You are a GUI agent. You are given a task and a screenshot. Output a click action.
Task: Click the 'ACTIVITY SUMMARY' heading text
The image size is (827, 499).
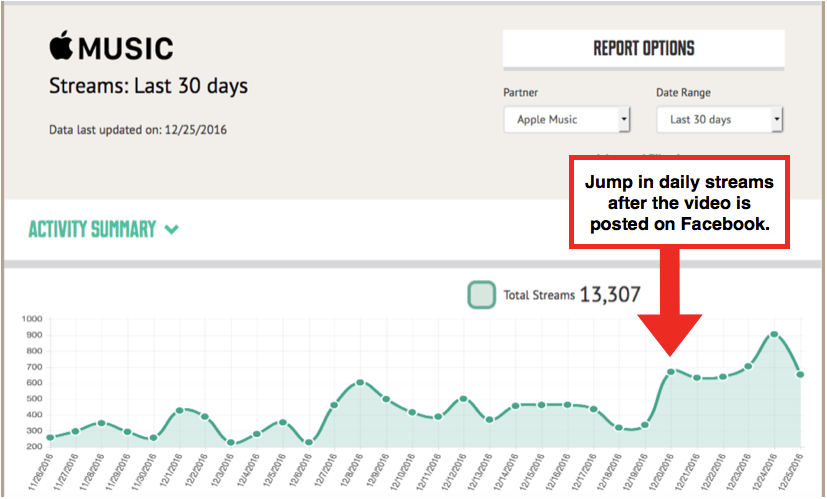[x=92, y=229]
